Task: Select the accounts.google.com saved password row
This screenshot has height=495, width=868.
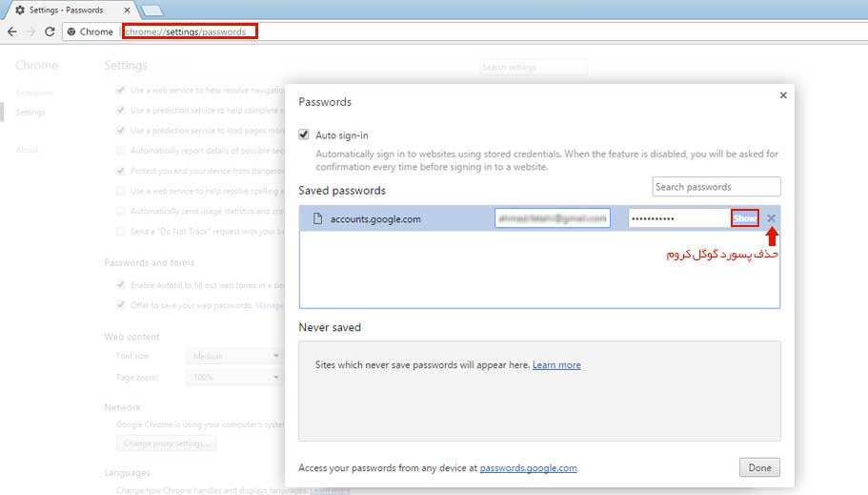Action: pyautogui.click(x=539, y=218)
